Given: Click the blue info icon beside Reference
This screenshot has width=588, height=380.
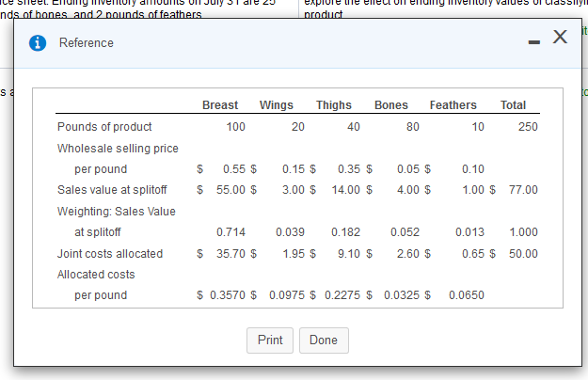Looking at the screenshot, I should tap(38, 43).
